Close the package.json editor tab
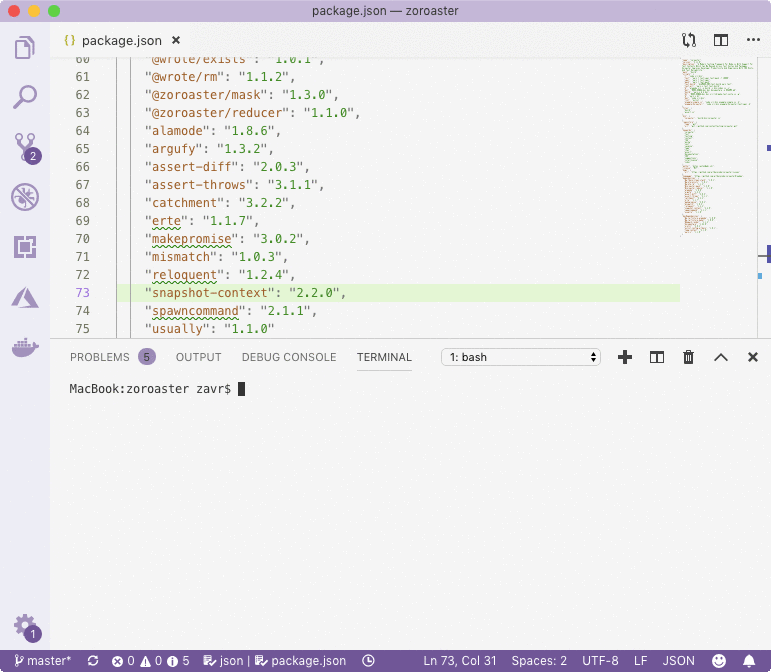The height and width of the screenshot is (672, 771). (x=176, y=40)
